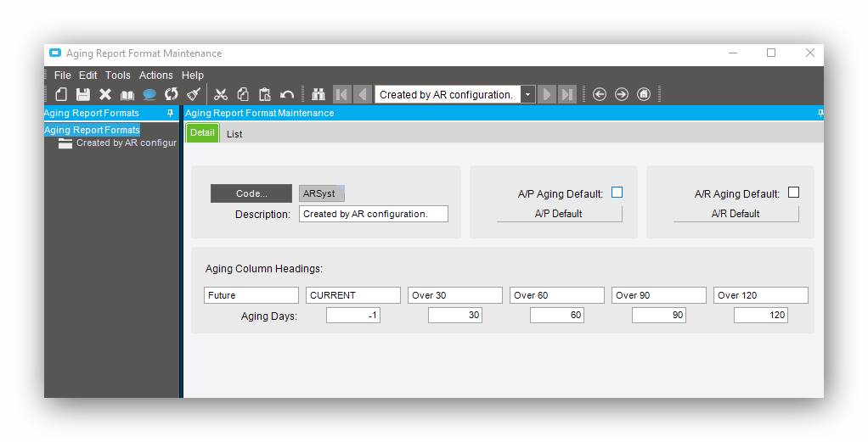Screen dimensions: 868x442
Task: Click the Future column heading field
Action: click(x=251, y=295)
